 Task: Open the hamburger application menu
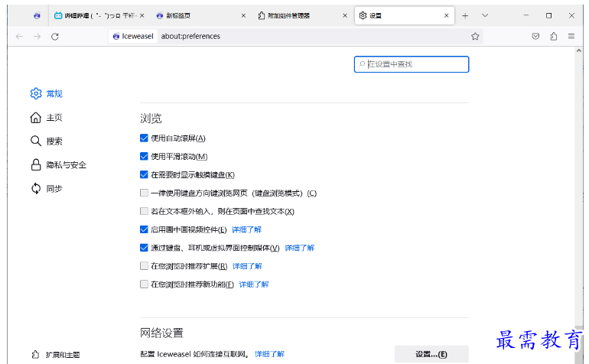click(x=571, y=36)
